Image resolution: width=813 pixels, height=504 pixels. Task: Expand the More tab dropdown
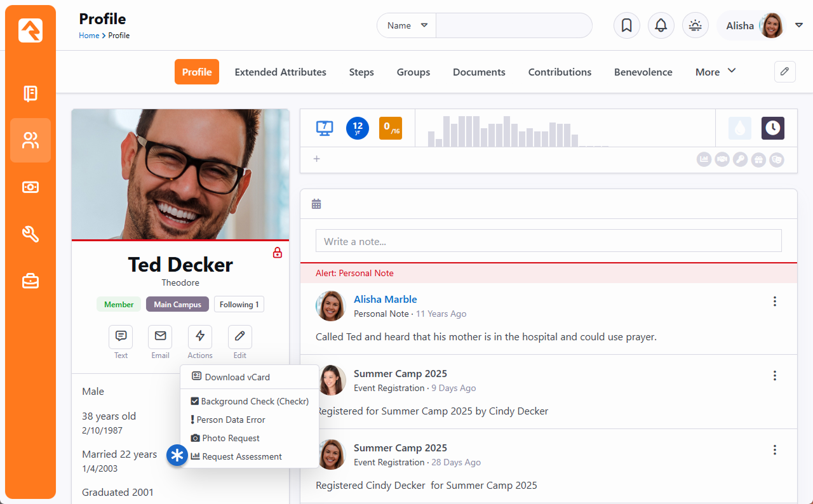pyautogui.click(x=715, y=72)
